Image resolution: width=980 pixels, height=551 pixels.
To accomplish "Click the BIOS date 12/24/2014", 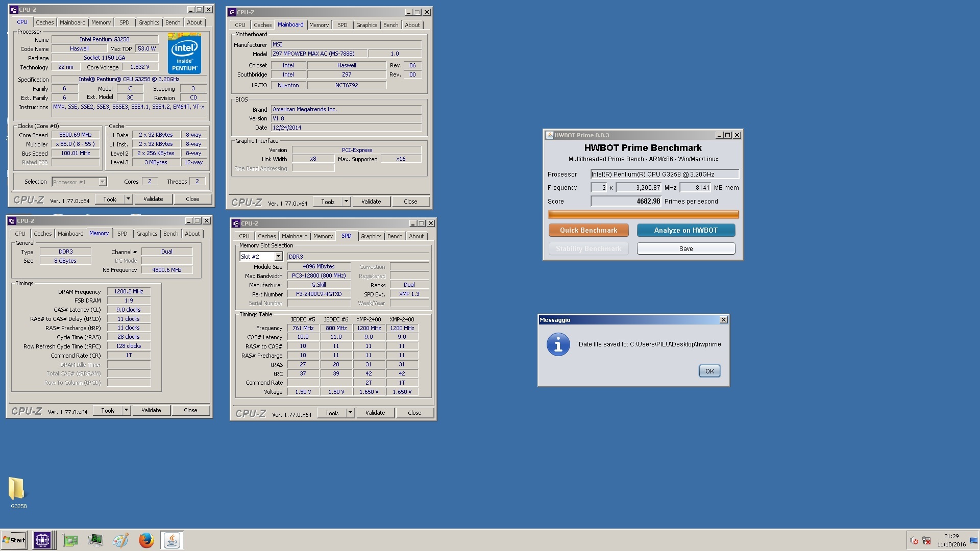I will [346, 128].
